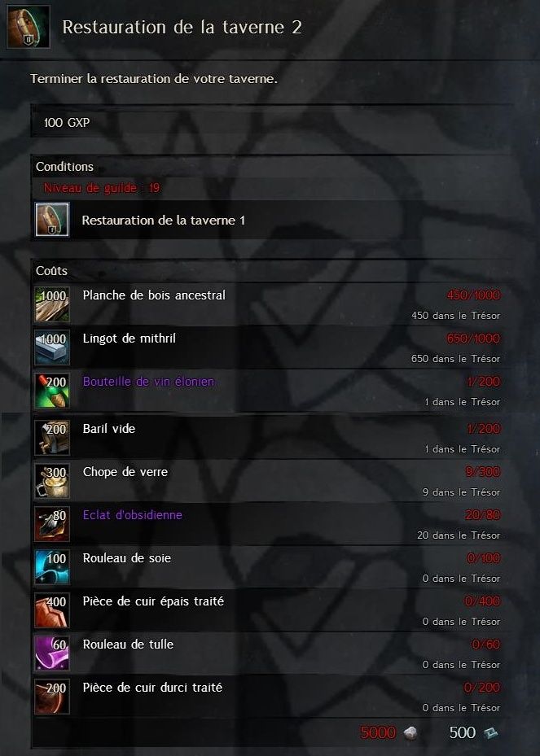Click the Pièce de cuir durci traité icon
The image size is (540, 756).
52,697
